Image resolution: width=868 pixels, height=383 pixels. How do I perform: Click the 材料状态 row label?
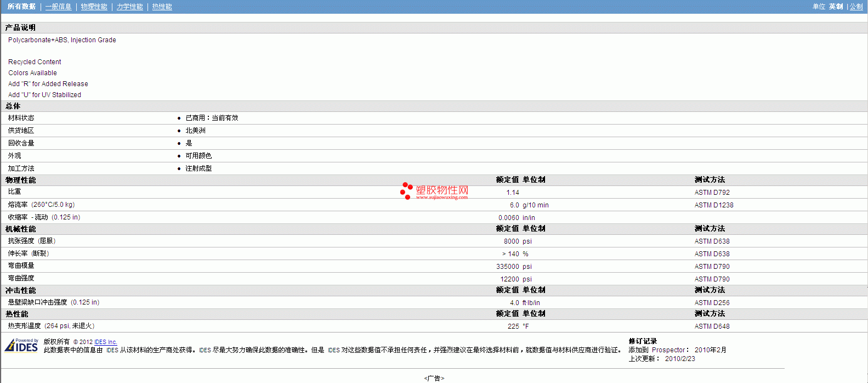21,118
